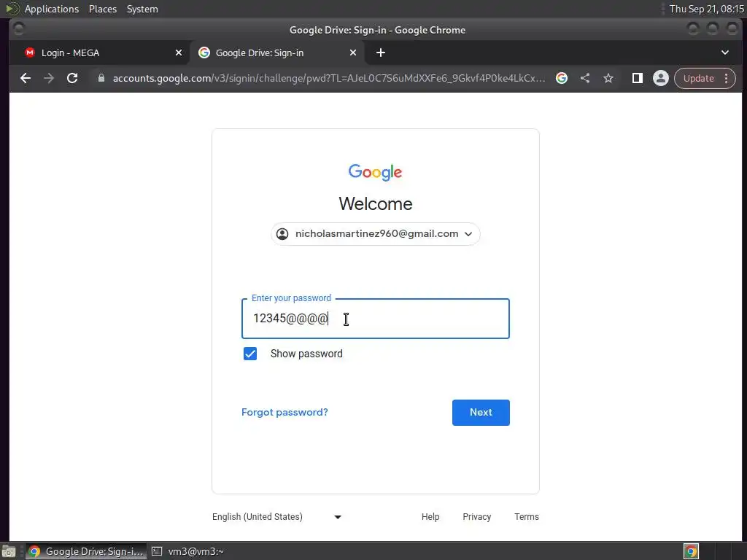Open the System menu
Screen dimensions: 747x560
click(x=142, y=9)
